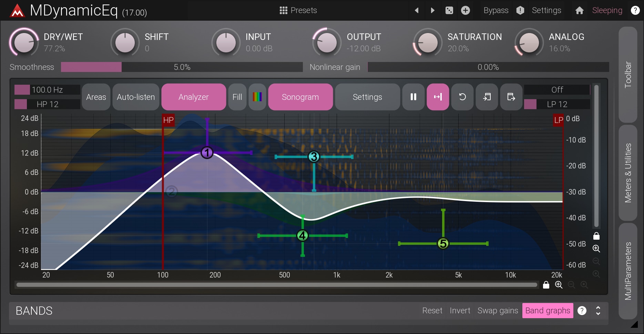644x334 pixels.
Task: Open the help question mark in Bands
Action: (582, 311)
